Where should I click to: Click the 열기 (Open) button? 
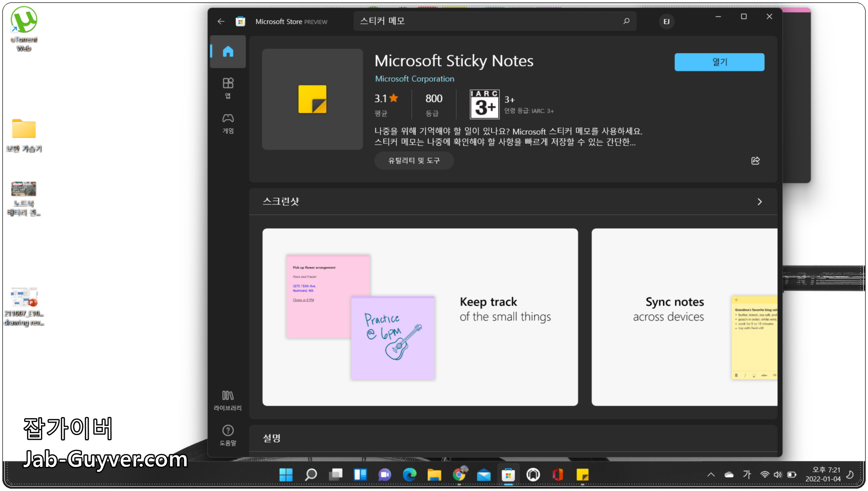[719, 62]
